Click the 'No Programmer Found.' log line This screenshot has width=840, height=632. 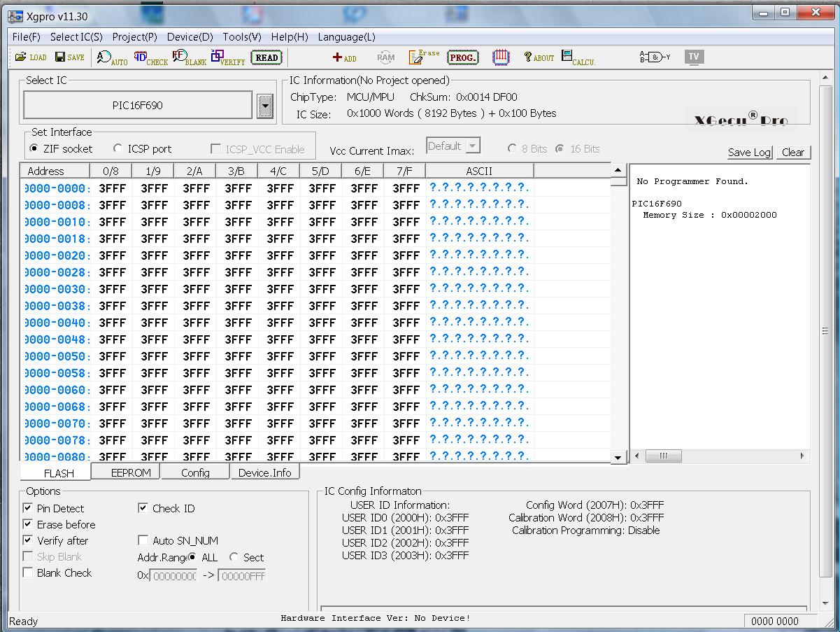[x=692, y=181]
